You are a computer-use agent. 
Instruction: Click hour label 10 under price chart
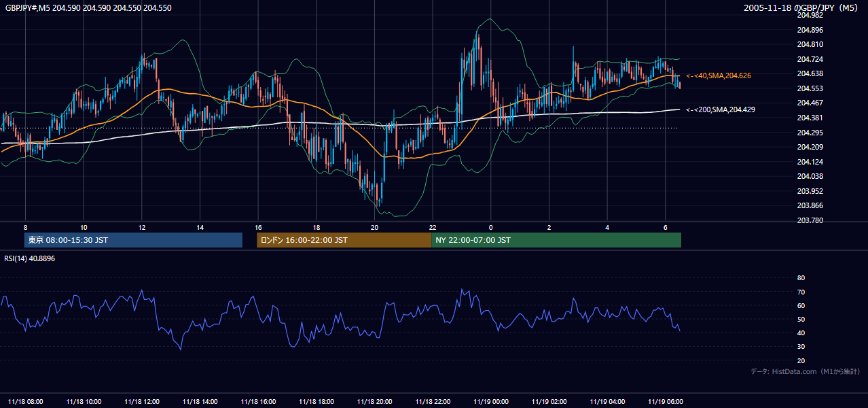point(83,227)
